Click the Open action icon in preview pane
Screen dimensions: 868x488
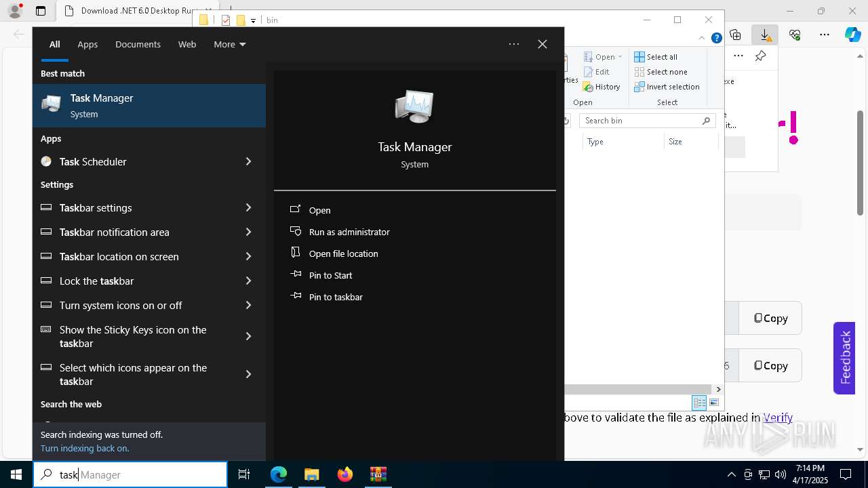(x=295, y=209)
